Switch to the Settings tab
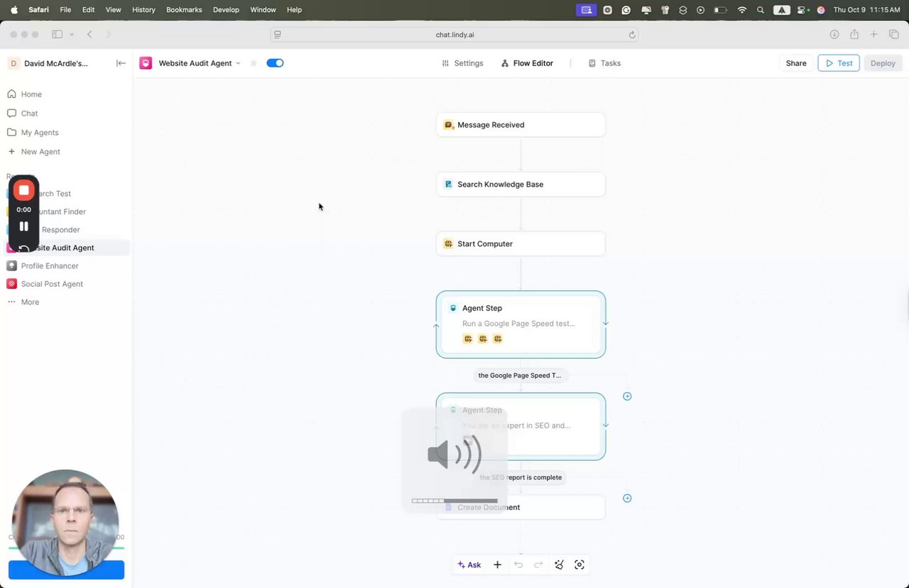The image size is (909, 588). (x=462, y=63)
